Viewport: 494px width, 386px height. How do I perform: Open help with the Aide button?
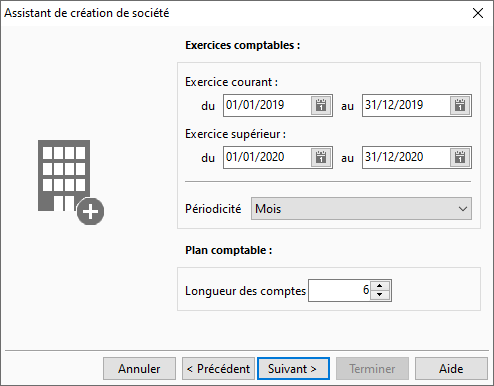451,369
